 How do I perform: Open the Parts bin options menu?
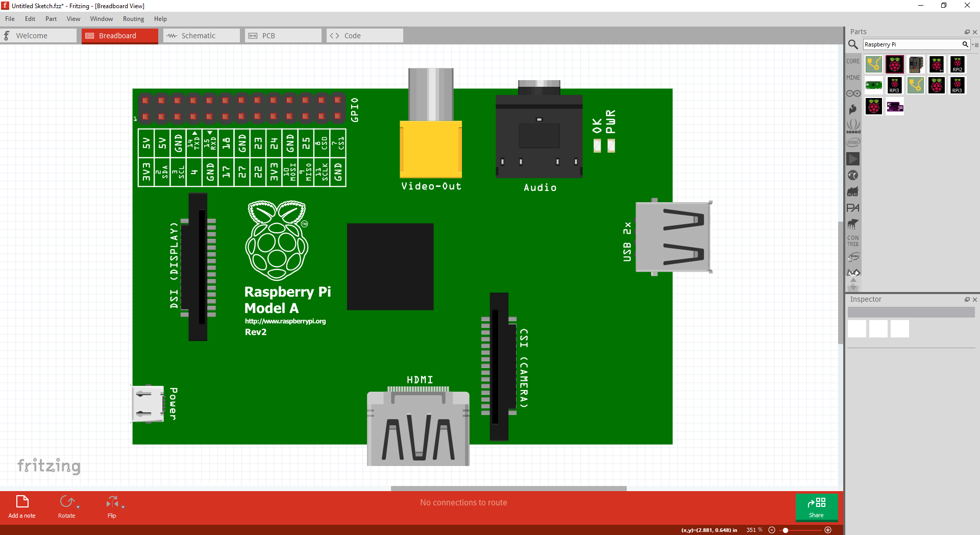[x=975, y=45]
